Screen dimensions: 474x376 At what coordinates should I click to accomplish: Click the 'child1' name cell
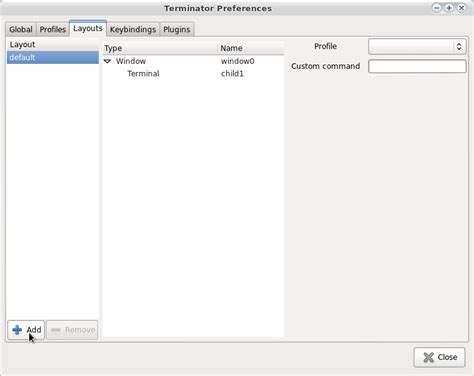pos(232,74)
